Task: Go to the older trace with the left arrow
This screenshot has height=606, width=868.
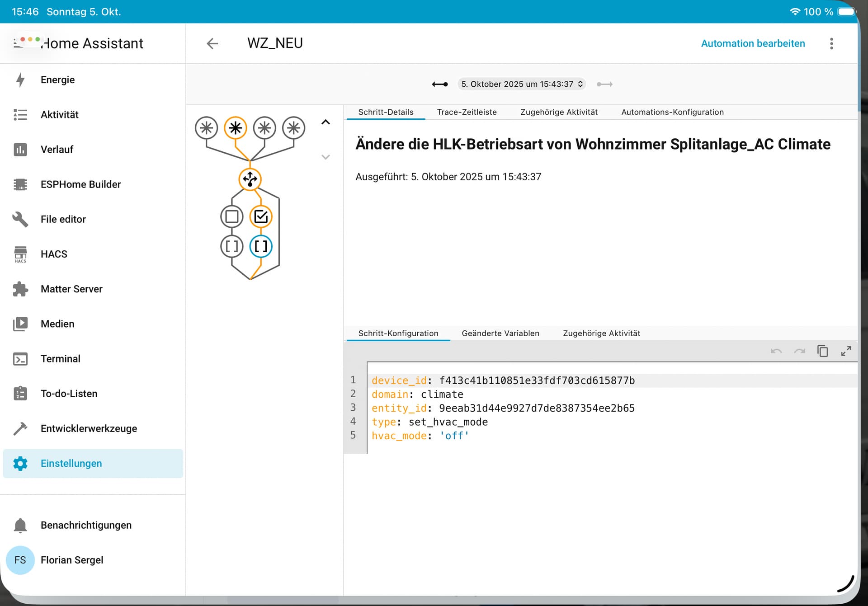Action: point(439,84)
